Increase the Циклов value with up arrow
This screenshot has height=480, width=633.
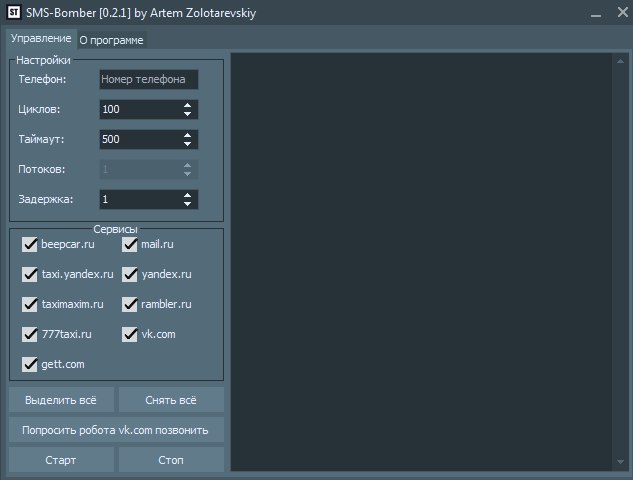[x=187, y=104]
